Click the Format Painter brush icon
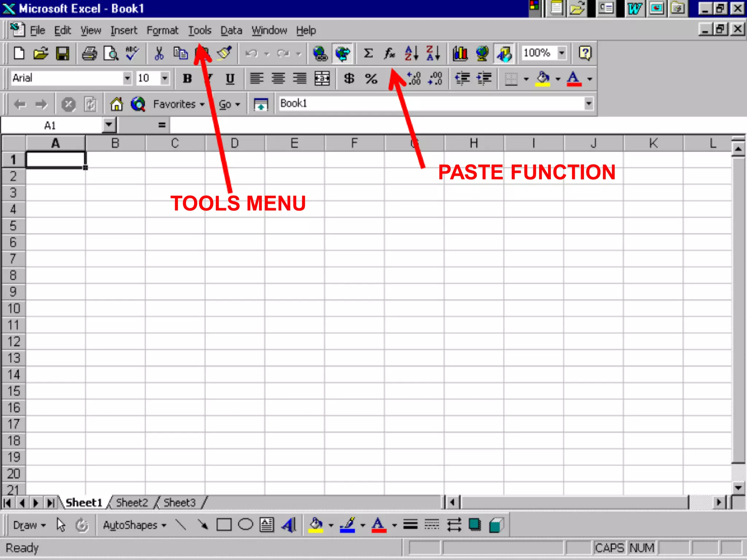 (x=224, y=54)
